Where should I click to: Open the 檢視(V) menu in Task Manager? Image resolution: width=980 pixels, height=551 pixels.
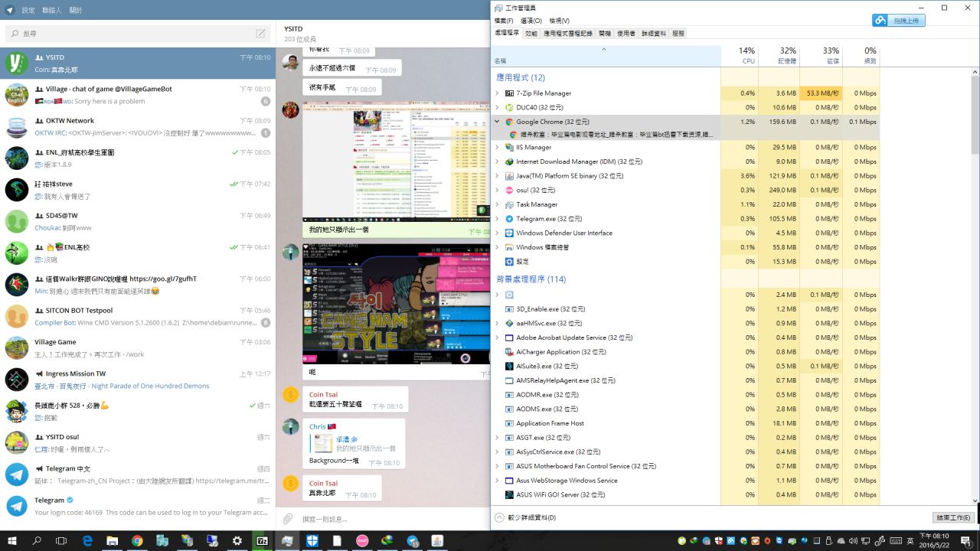tap(559, 21)
